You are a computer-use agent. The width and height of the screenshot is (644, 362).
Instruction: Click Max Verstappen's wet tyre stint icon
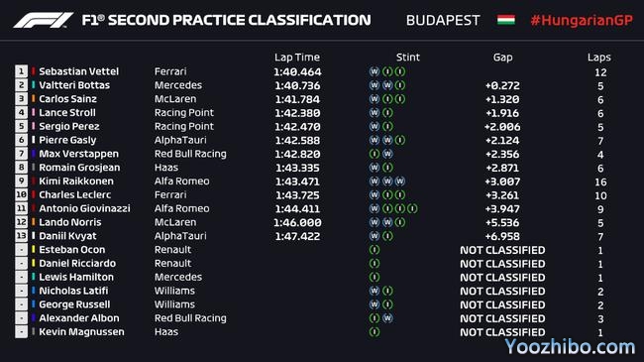click(x=387, y=154)
